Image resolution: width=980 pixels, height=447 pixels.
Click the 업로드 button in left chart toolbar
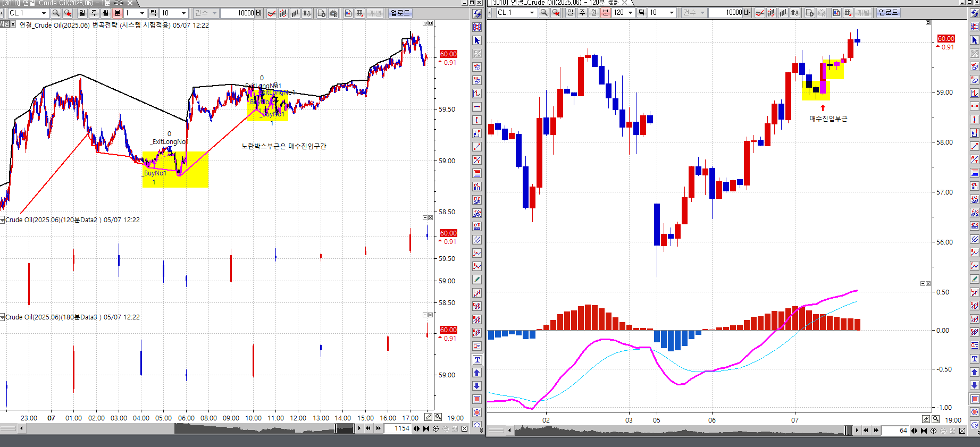pos(400,13)
